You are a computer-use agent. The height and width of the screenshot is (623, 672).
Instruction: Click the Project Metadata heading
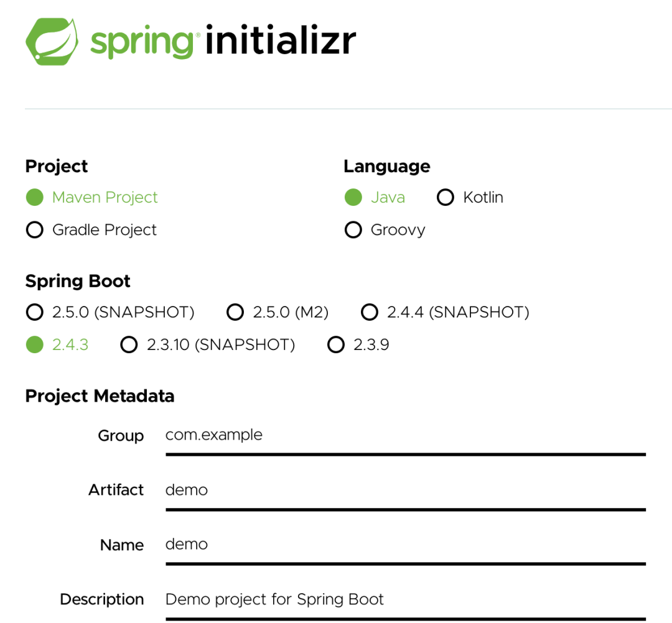pos(100,396)
